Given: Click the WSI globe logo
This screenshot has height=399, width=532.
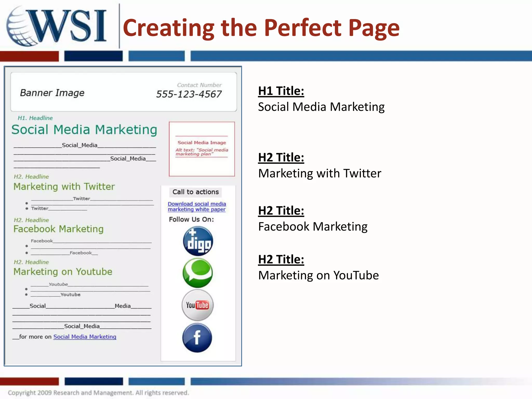Looking at the screenshot, I should point(57,26).
